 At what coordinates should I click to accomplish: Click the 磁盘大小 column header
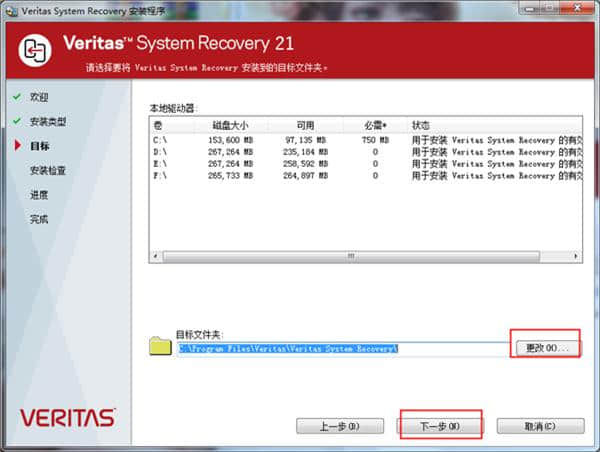[232, 126]
